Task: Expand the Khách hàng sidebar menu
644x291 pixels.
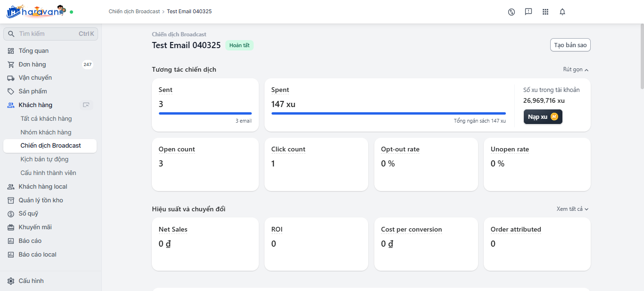Action: pos(35,105)
